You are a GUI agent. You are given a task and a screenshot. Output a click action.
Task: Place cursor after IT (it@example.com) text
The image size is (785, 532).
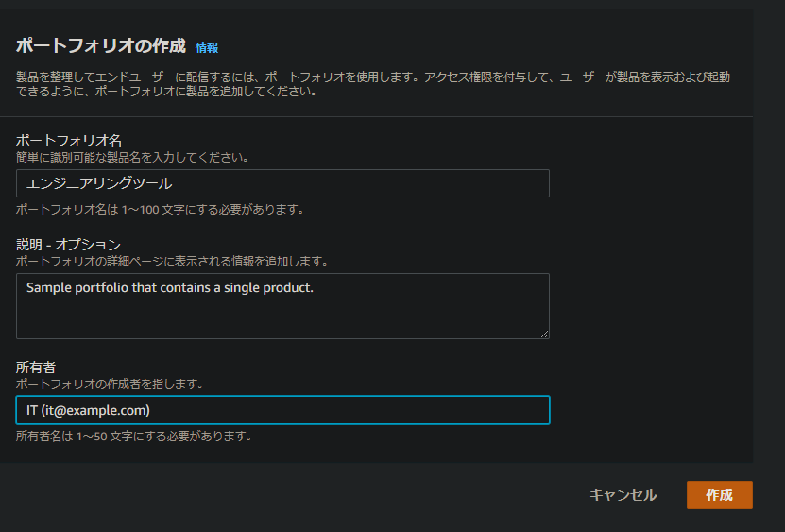point(151,410)
